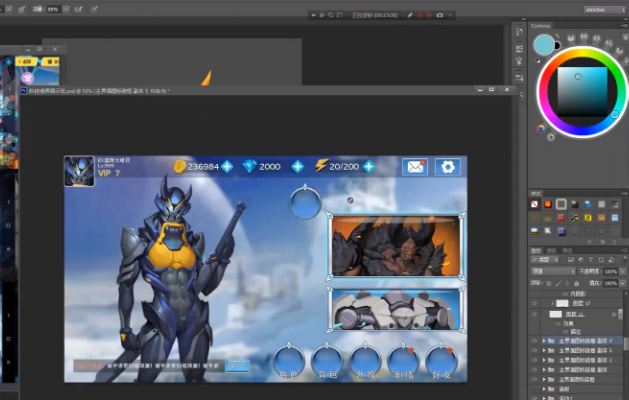Open the opacity slider dropdown arrow
The width and height of the screenshot is (629, 400).
(x=622, y=272)
